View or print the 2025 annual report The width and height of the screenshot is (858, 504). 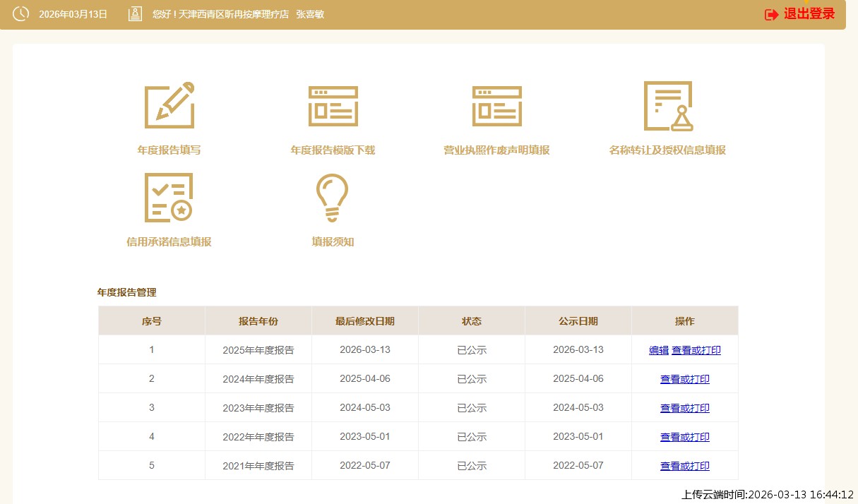tap(696, 350)
